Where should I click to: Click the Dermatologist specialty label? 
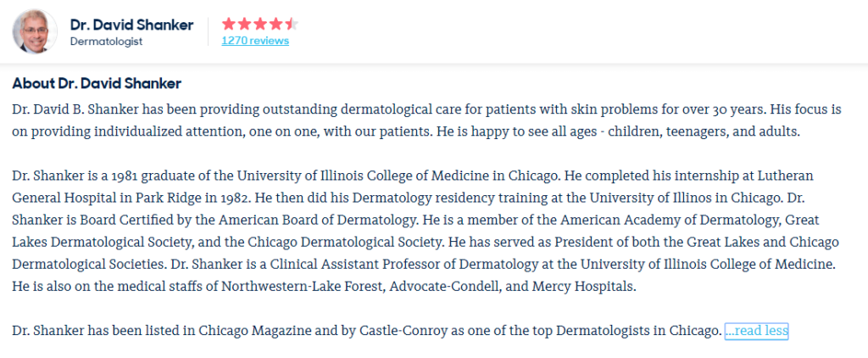pos(106,41)
